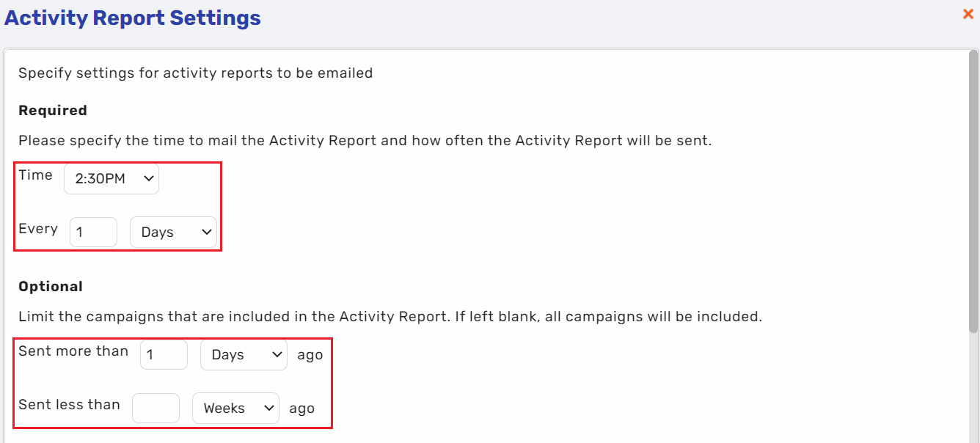The image size is (980, 443).
Task: Click the Every interval number field
Action: tap(93, 232)
